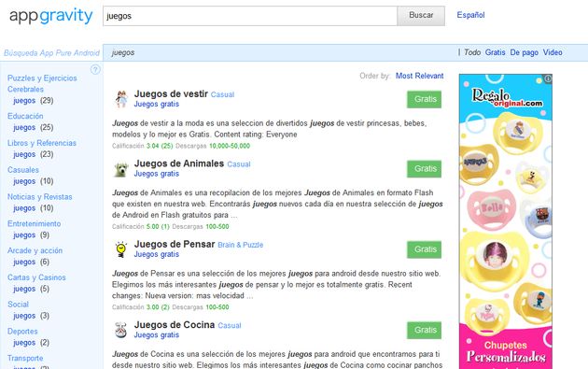Click juegos (10) under Noticias y Revistas
This screenshot has width=588, height=369.
coord(34,208)
